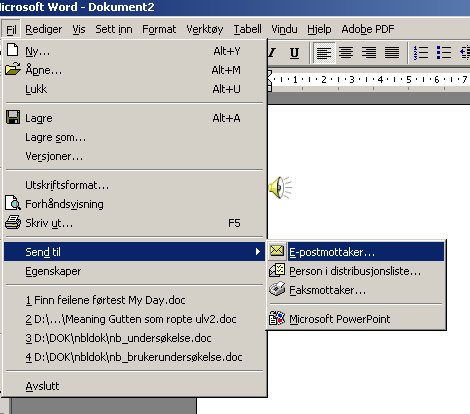Image resolution: width=470 pixels, height=414 pixels.
Task: Open the Adobe PDF menu
Action: click(x=368, y=29)
